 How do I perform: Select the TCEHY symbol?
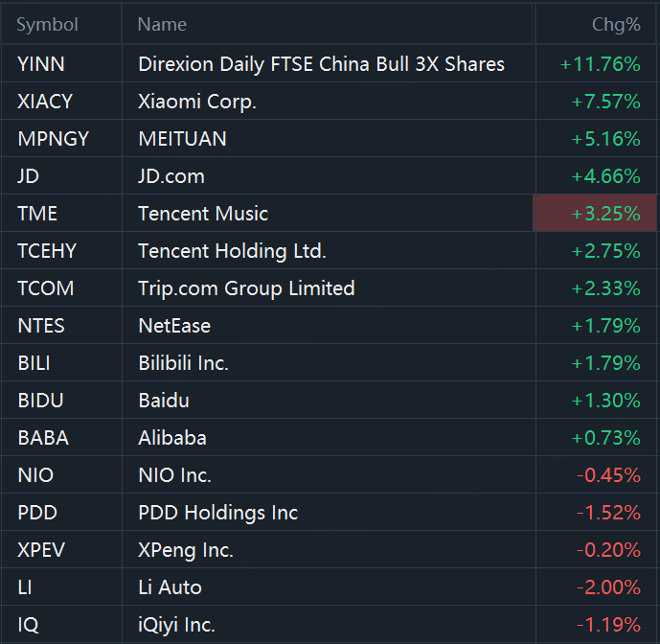point(47,251)
